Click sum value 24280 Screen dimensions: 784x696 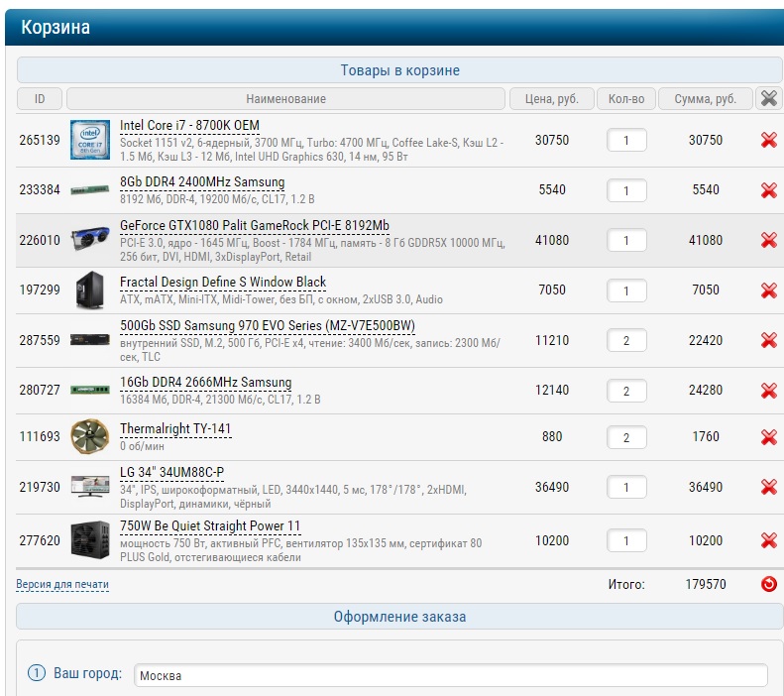[705, 390]
